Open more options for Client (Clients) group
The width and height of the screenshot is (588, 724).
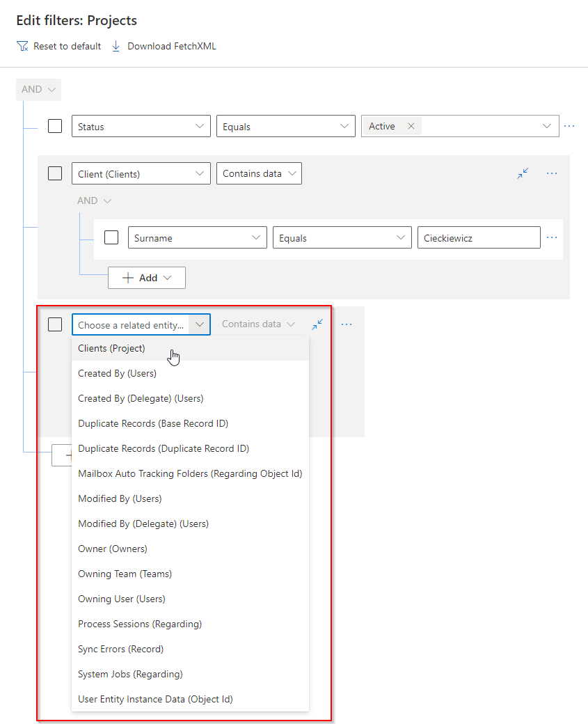pos(552,173)
